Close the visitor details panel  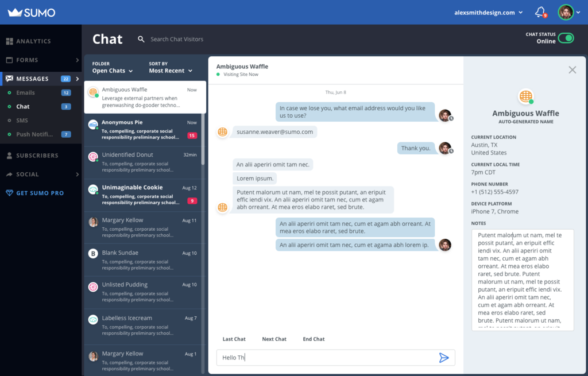pyautogui.click(x=572, y=69)
